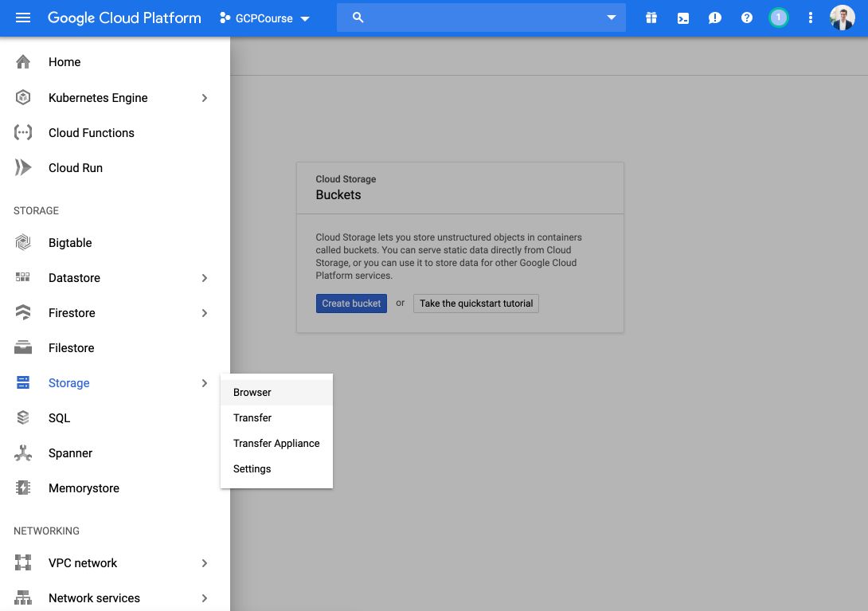Screen dimensions: 868x611
Task: Expand the search bar dropdown arrow
Action: pyautogui.click(x=611, y=18)
